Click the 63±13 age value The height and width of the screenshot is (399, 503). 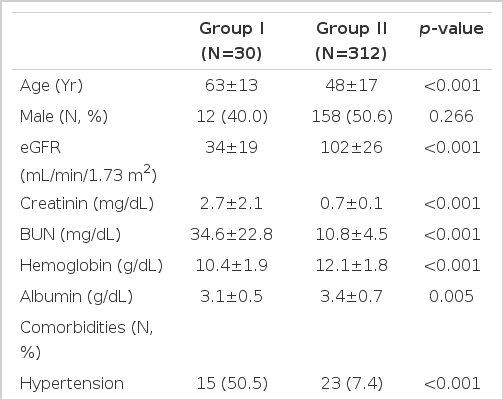pos(231,85)
